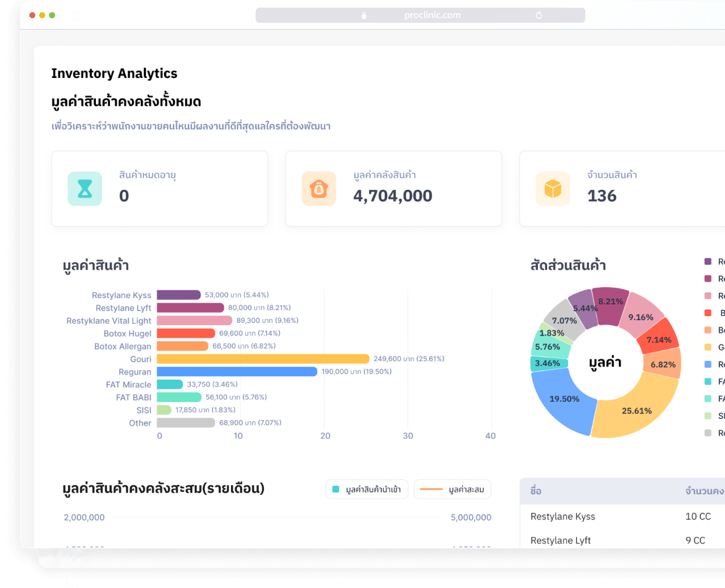This screenshot has width=725, height=588.
Task: Click the browser reload icon
Action: point(539,15)
